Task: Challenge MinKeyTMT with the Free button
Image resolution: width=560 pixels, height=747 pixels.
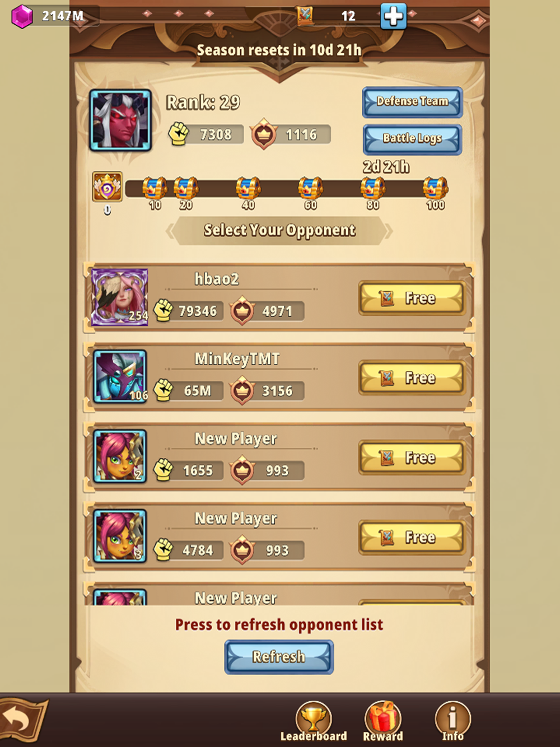Action: pos(412,378)
